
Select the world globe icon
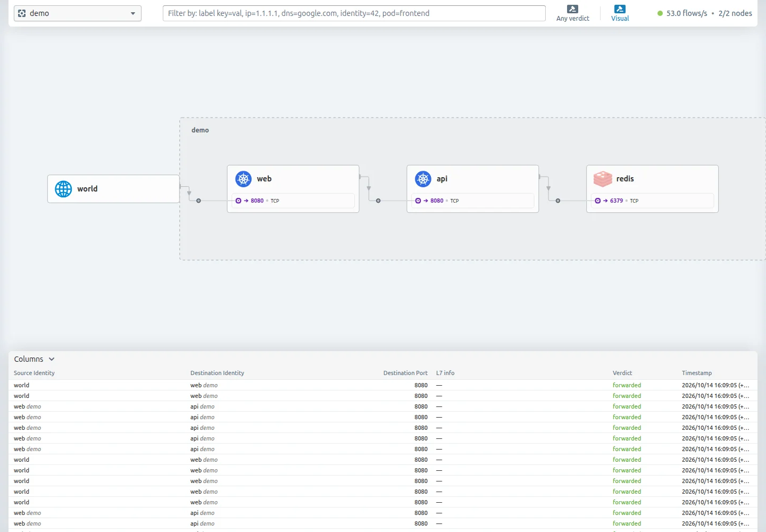coord(63,189)
